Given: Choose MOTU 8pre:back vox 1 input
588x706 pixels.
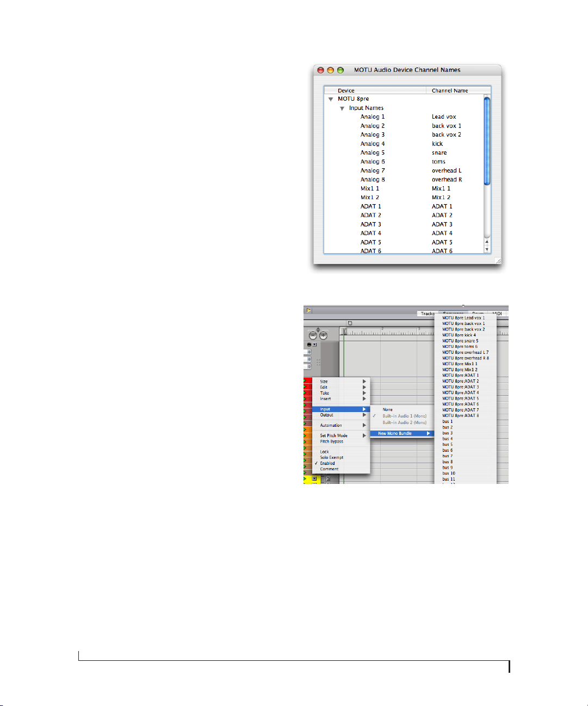Looking at the screenshot, I should coord(466,323).
